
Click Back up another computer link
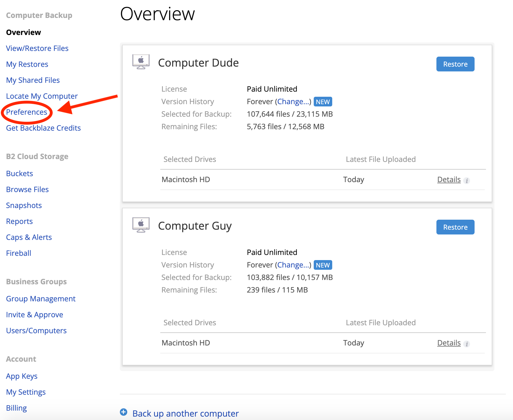pos(186,413)
